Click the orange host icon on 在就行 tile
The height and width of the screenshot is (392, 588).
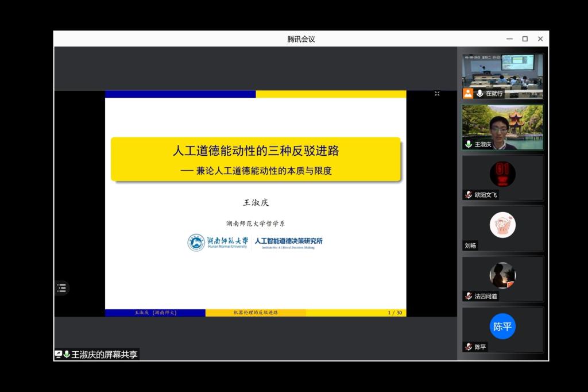(468, 93)
